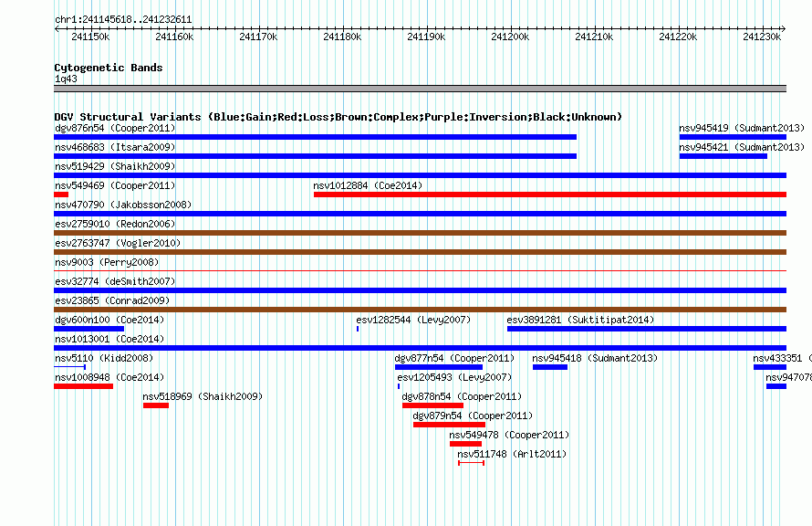
Task: Click the dgv600n100 (Coe2014) blue bar
Action: [89, 329]
